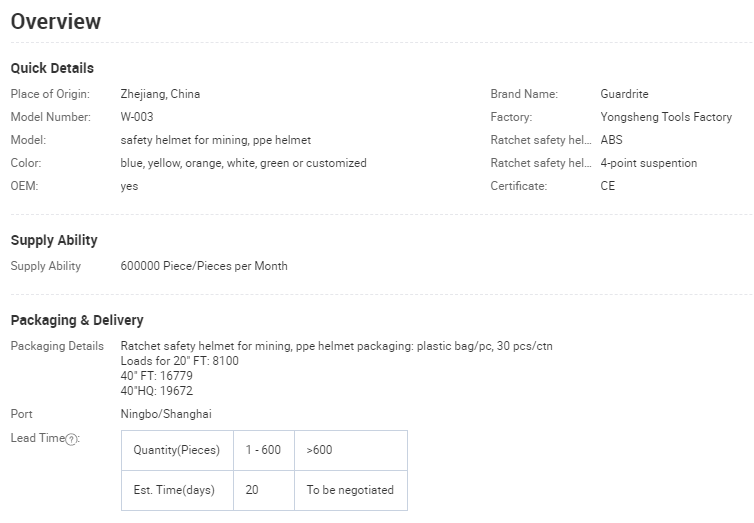
Task: Click the truncated label beside ABS
Action: pos(540,140)
